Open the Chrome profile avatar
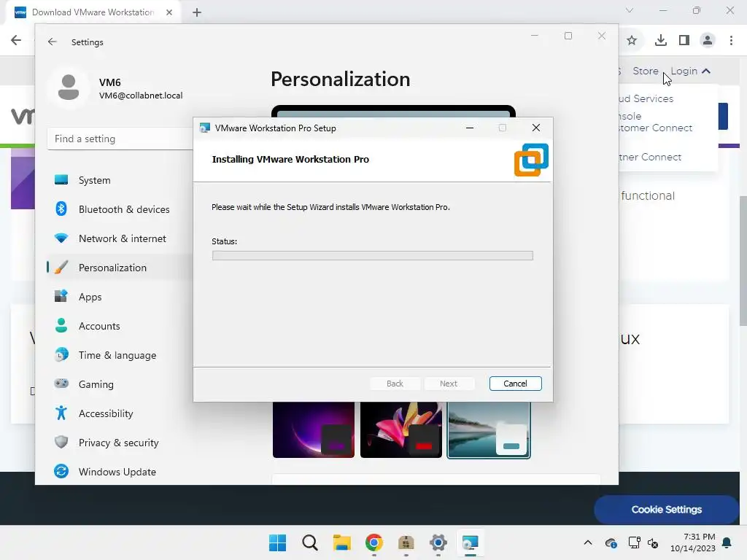Viewport: 747px width, 560px height. point(708,41)
